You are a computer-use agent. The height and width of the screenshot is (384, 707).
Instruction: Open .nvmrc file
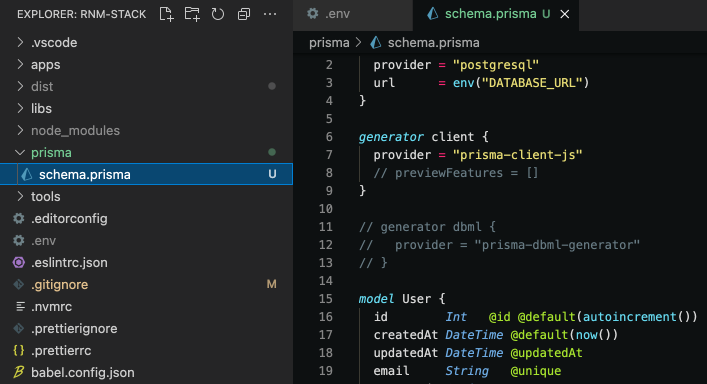pos(51,307)
